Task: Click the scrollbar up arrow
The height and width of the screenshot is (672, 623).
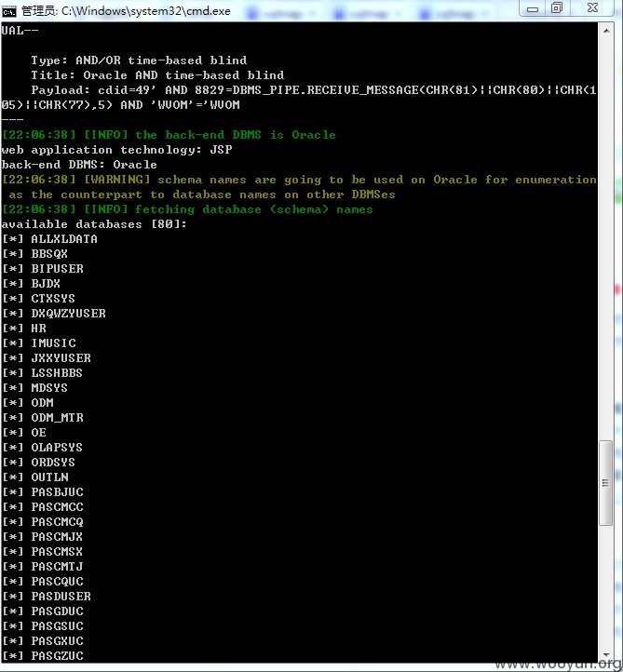Action: click(x=606, y=31)
